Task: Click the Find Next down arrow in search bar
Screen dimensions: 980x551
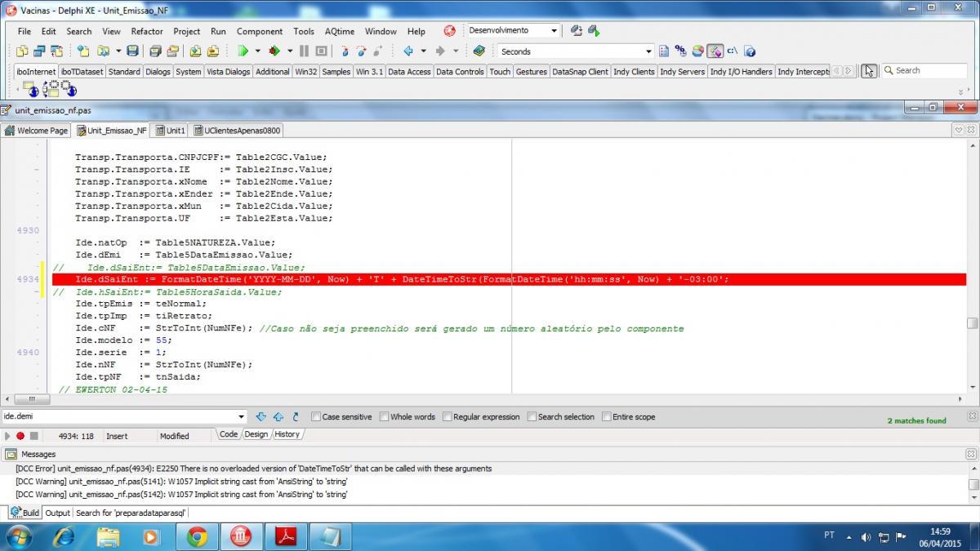Action: (261, 416)
